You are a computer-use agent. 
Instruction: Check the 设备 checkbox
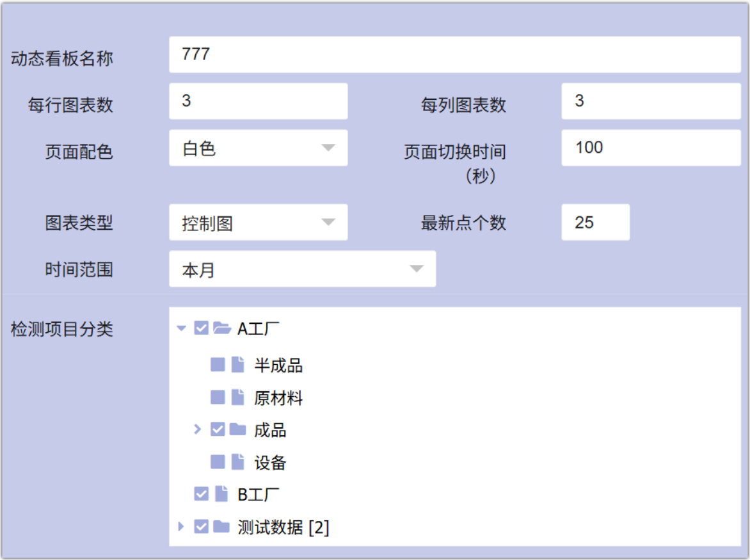click(218, 462)
